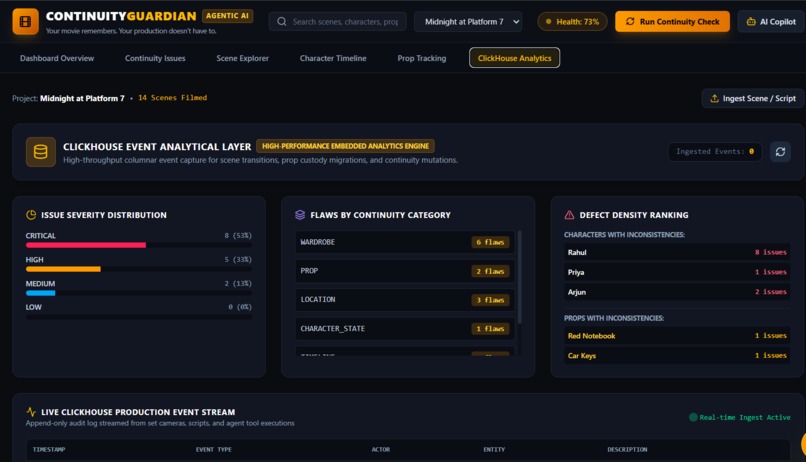Click the High-Performance Embedded Analytics Engine badge
This screenshot has width=806, height=462.
click(x=345, y=146)
